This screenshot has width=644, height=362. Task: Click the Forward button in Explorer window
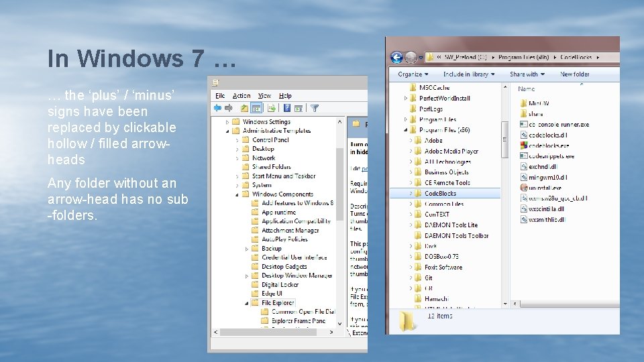coord(411,57)
